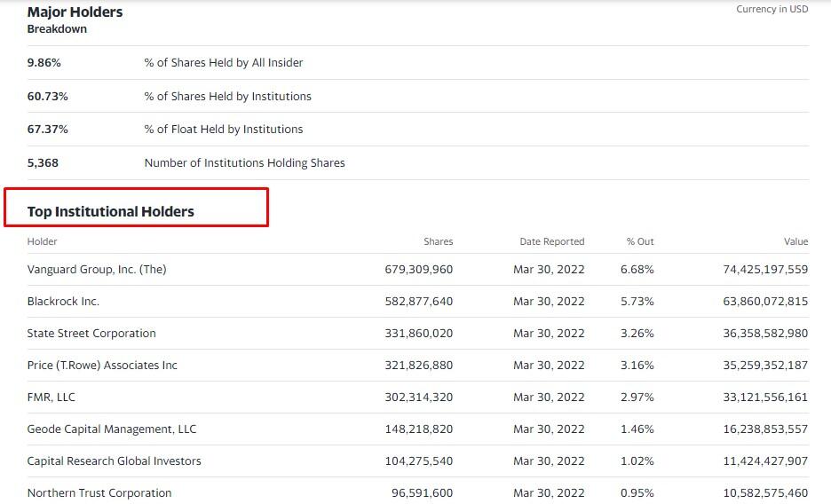831x504 pixels.
Task: Click Blackrock shares 582,877,640
Action: click(x=419, y=301)
